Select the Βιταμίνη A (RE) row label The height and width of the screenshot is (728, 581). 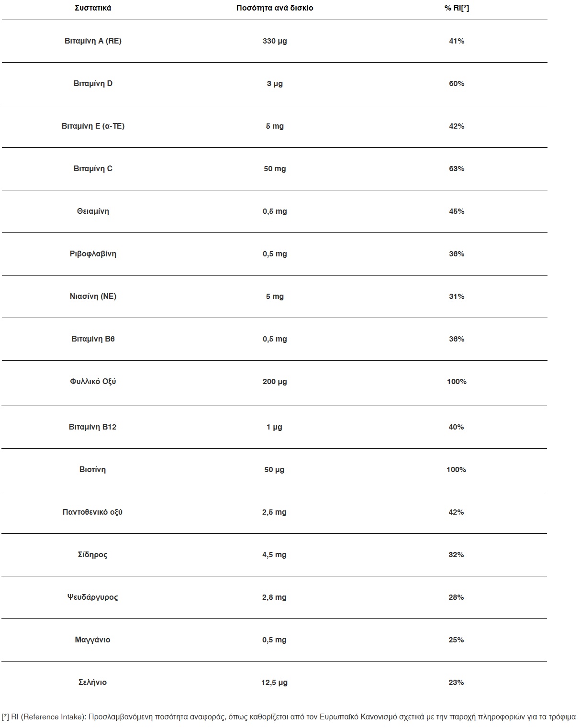coord(93,41)
